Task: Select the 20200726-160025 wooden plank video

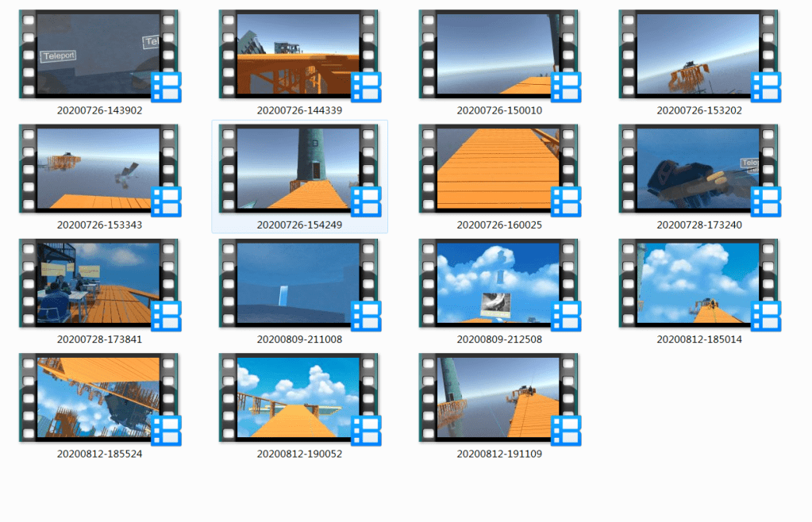Action: [x=499, y=169]
